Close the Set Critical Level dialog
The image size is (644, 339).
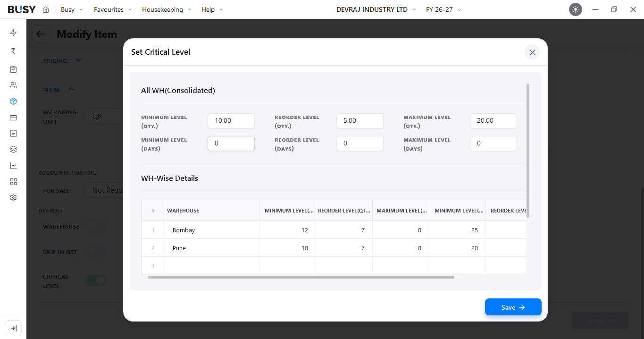tap(532, 52)
